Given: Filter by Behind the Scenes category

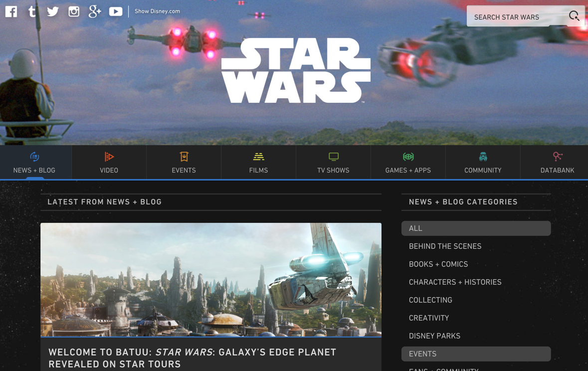Looking at the screenshot, I should click(x=445, y=246).
